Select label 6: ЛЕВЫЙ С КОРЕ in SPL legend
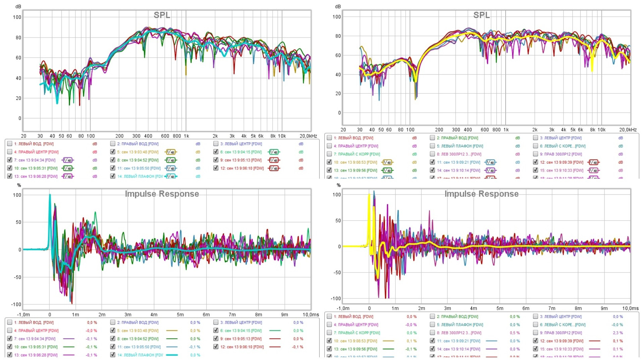The width and height of the screenshot is (644, 362). click(x=562, y=146)
